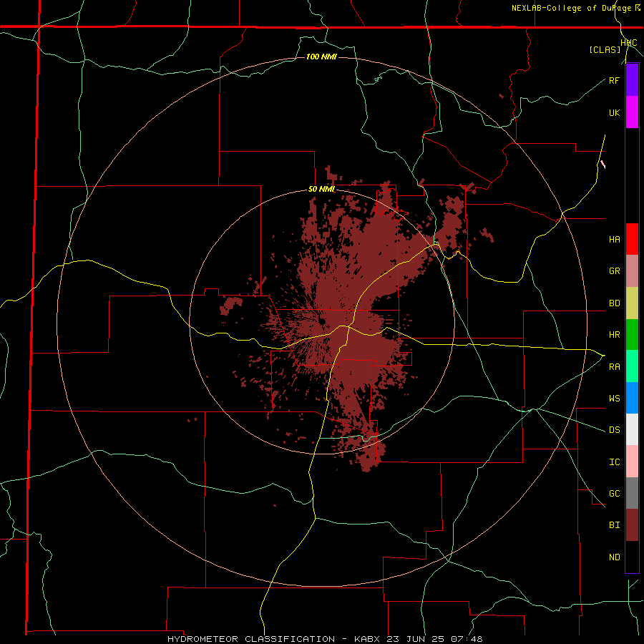This screenshot has width=644, height=644.
Task: Click the 'WS' legend label
Action: point(614,399)
